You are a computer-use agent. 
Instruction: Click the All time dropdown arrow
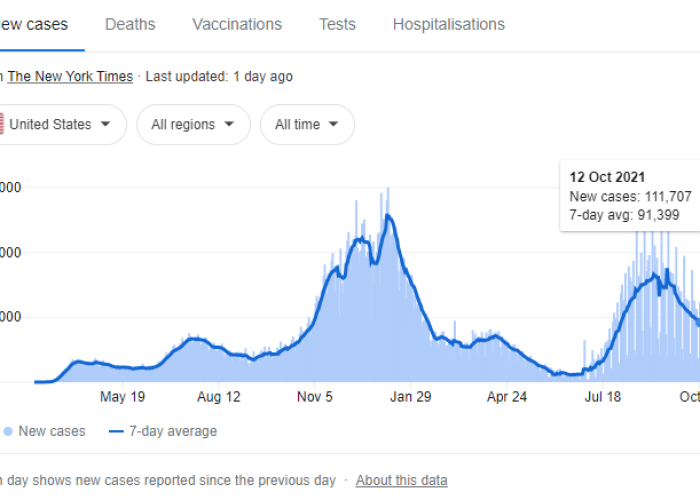click(x=333, y=125)
